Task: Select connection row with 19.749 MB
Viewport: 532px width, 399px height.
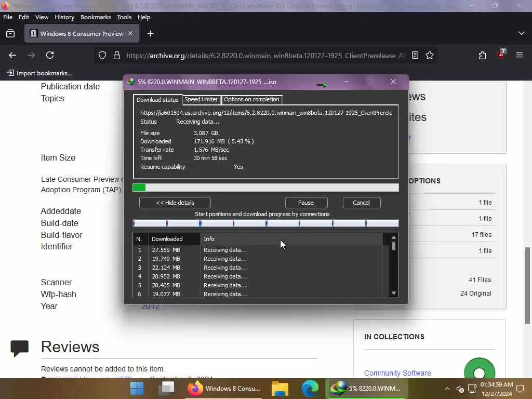Action: click(258, 259)
